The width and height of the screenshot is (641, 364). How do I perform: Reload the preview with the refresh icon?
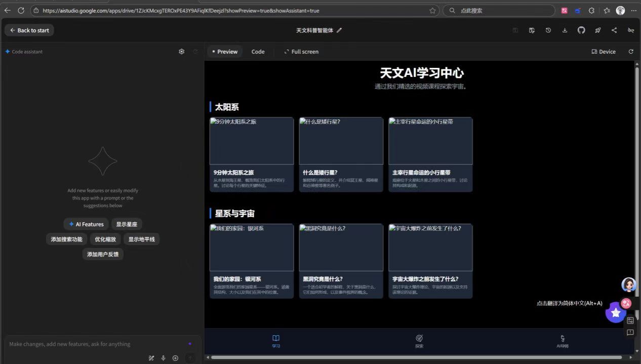pos(631,52)
